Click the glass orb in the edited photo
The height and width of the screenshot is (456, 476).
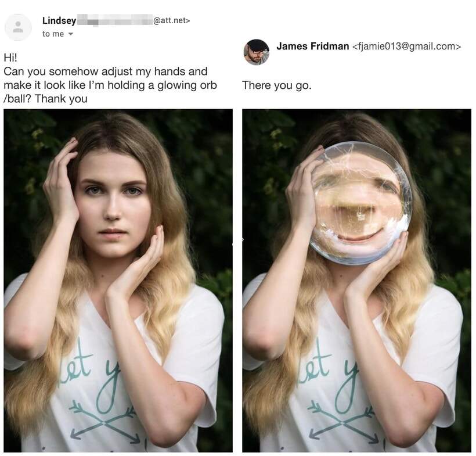click(360, 203)
